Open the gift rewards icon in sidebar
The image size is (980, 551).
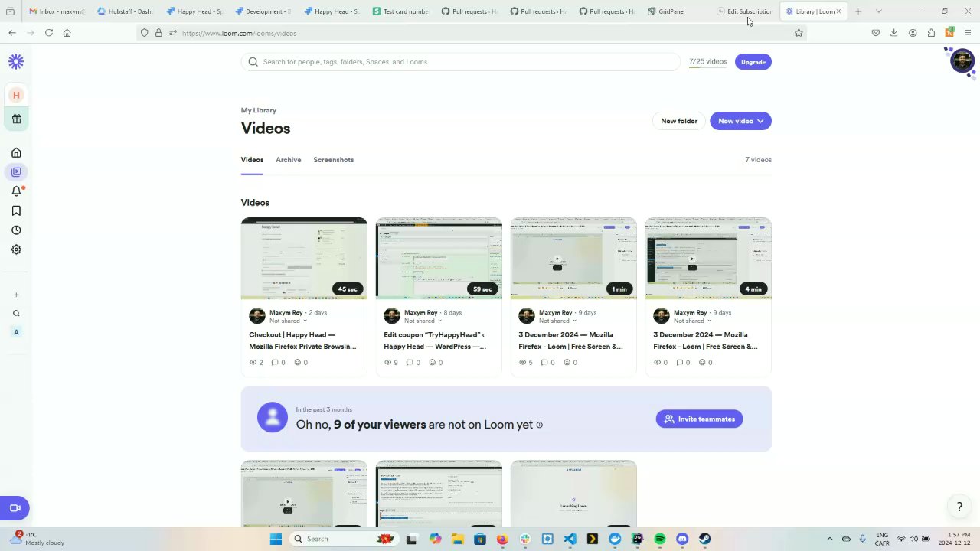(16, 119)
